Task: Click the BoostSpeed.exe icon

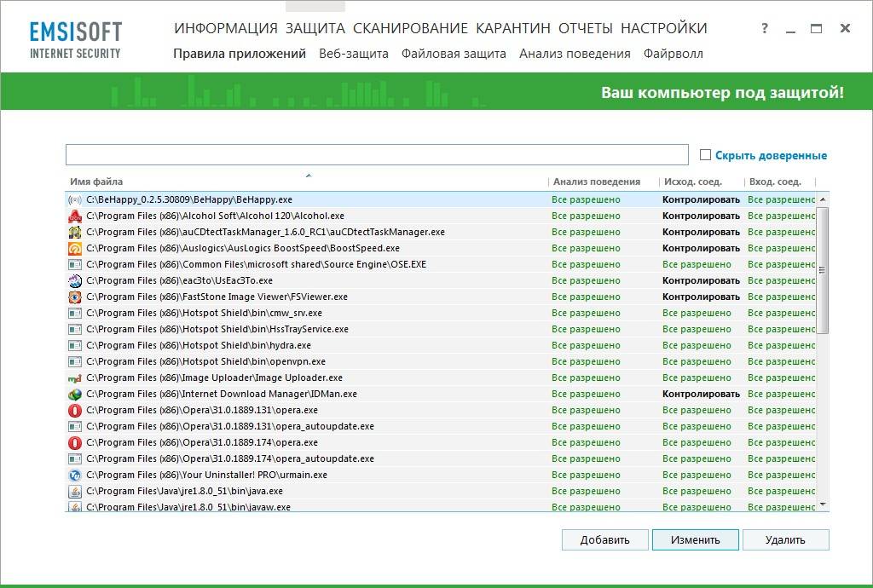Action: pos(75,248)
